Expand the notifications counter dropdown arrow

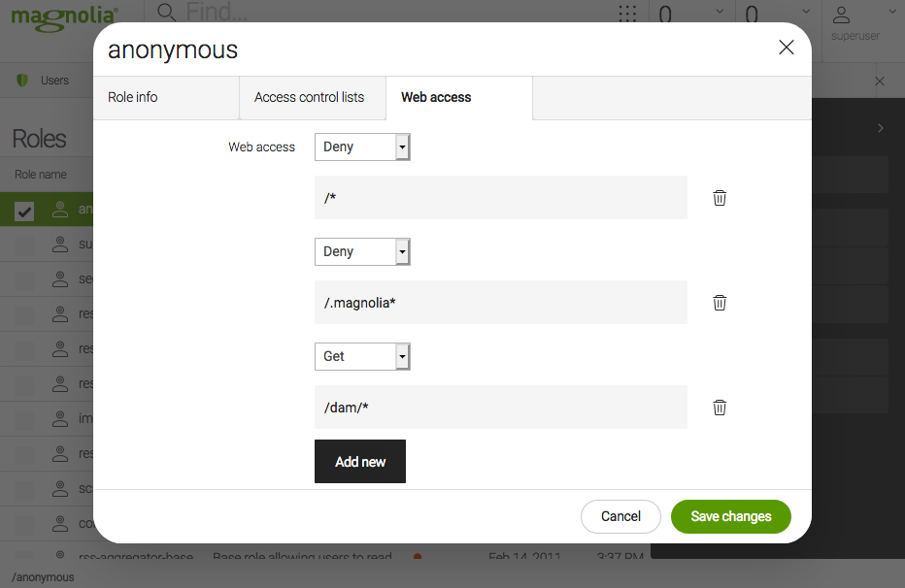pyautogui.click(x=806, y=12)
